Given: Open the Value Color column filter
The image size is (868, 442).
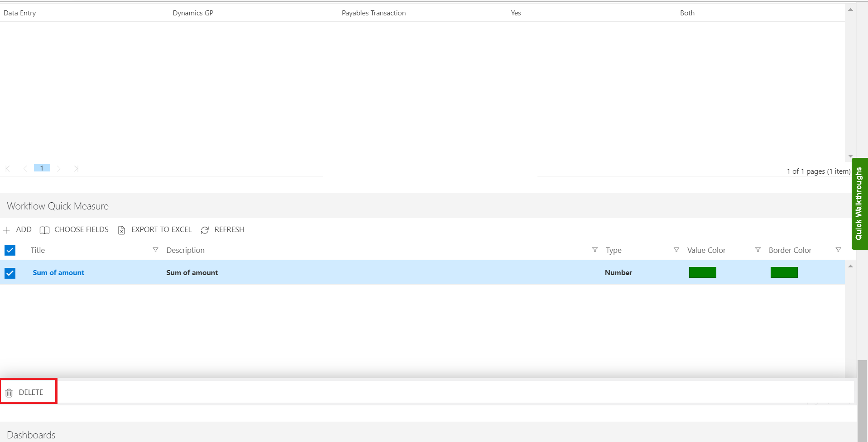Looking at the screenshot, I should 758,250.
